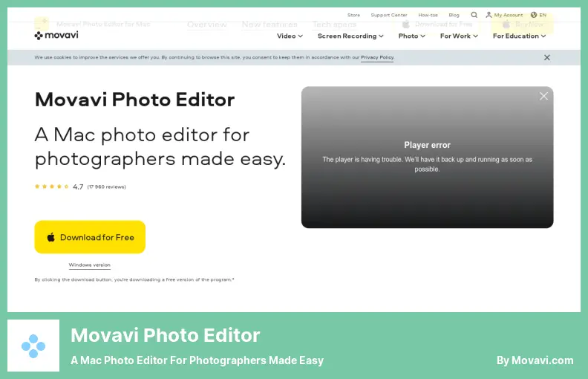Open the Privacy Policy link
This screenshot has height=379, width=588.
point(377,57)
